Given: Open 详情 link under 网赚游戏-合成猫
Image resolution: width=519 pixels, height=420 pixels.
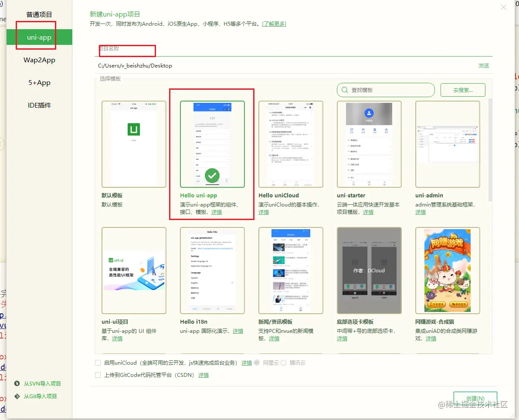Looking at the screenshot, I should (x=431, y=339).
